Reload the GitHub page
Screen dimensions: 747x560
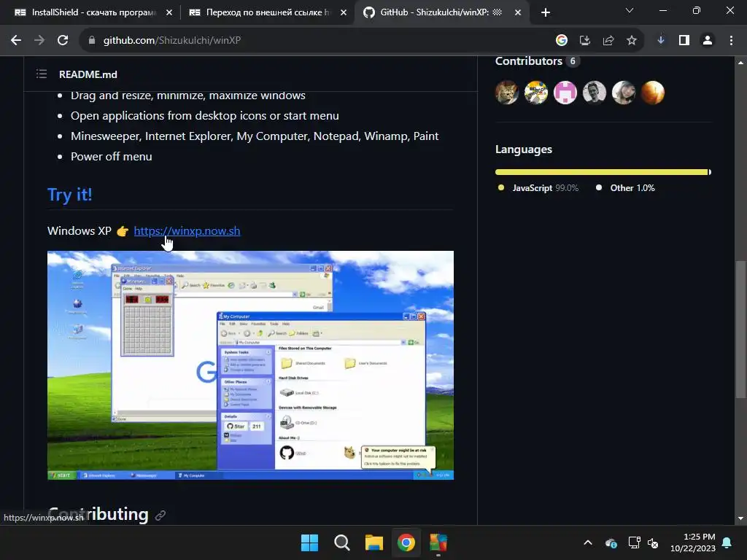tap(63, 41)
